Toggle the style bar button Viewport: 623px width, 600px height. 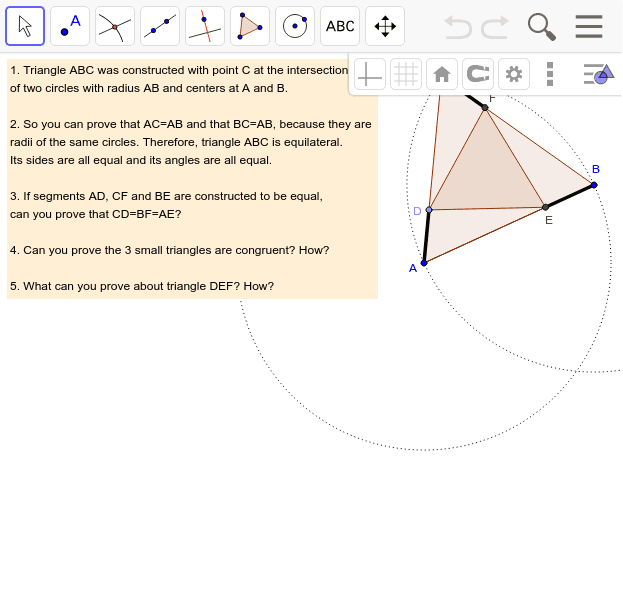pos(599,74)
